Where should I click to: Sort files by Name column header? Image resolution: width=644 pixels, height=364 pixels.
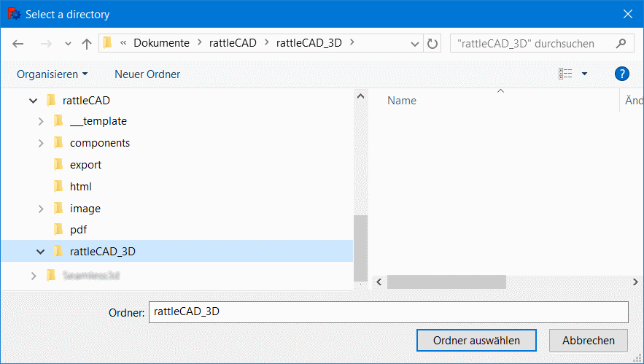402,101
